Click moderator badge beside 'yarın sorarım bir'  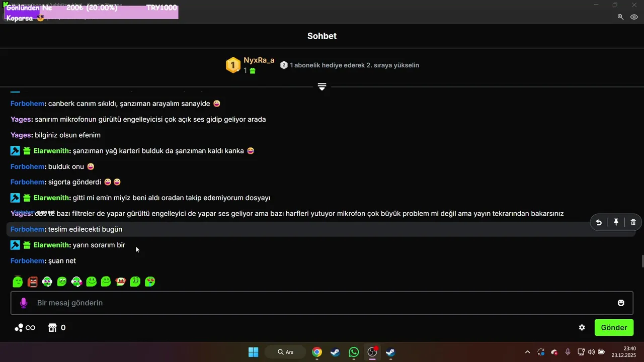coord(15,245)
